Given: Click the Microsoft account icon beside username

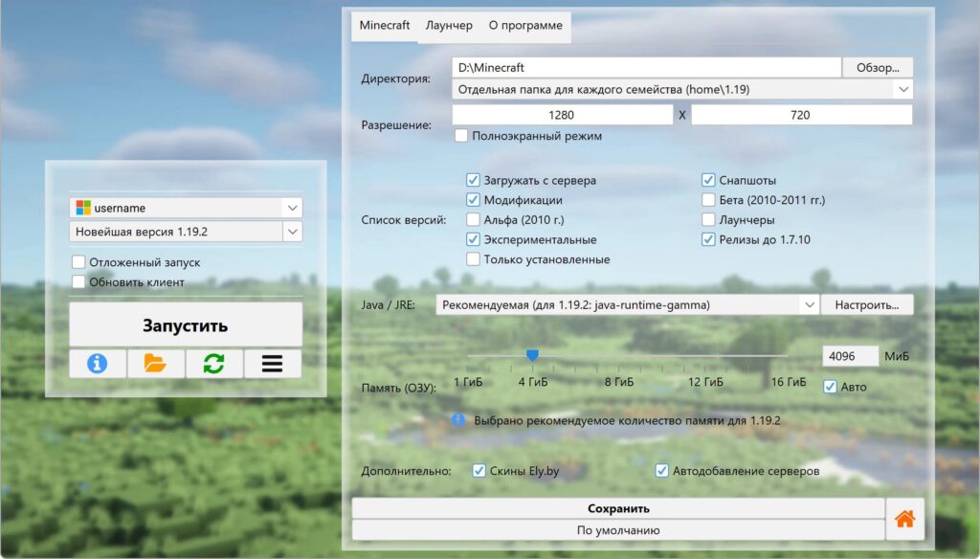Looking at the screenshot, I should pyautogui.click(x=83, y=208).
